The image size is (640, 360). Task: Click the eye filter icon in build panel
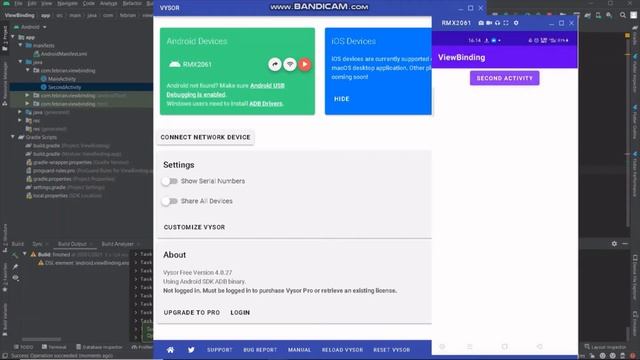(15, 278)
